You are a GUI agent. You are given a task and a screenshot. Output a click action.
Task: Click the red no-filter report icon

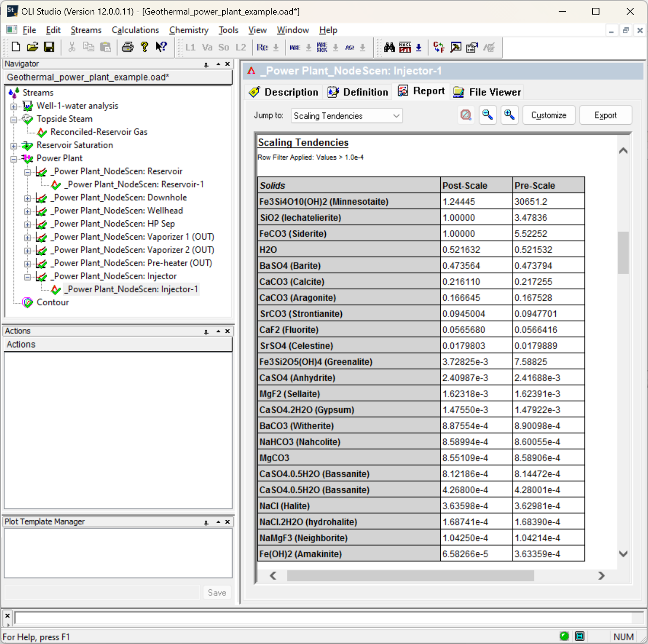click(x=466, y=115)
